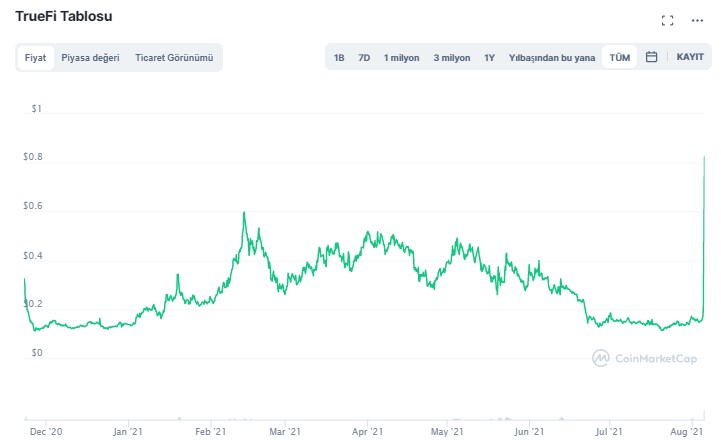Select the 1Y time range

pos(489,58)
